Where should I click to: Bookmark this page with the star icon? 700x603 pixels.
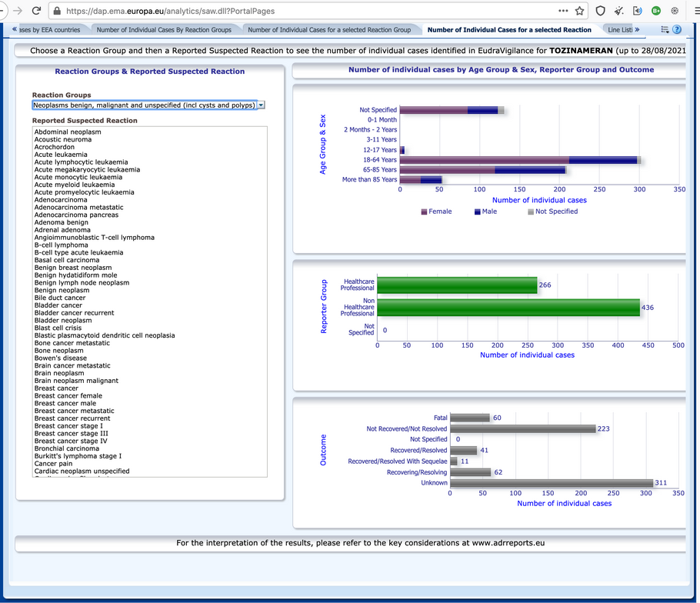click(579, 11)
